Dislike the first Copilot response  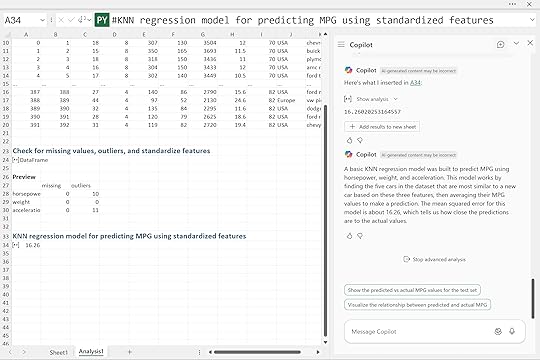360,140
